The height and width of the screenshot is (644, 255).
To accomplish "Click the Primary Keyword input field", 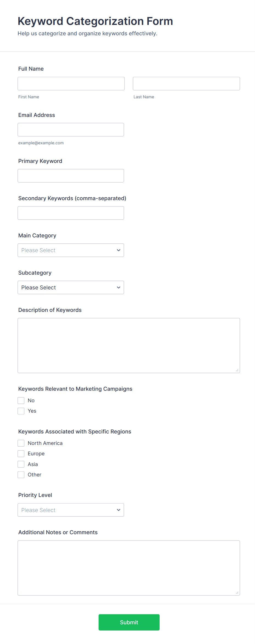I will coord(71,176).
